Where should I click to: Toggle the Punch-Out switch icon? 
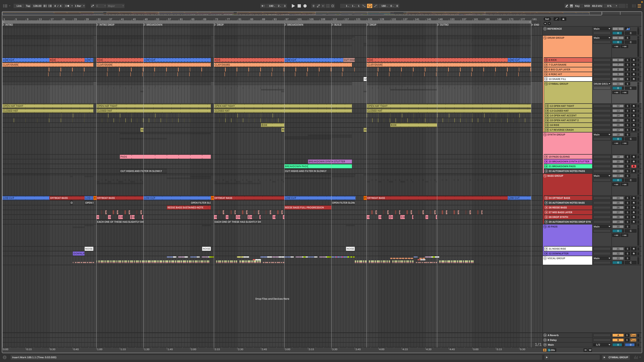pyautogui.click(x=375, y=6)
